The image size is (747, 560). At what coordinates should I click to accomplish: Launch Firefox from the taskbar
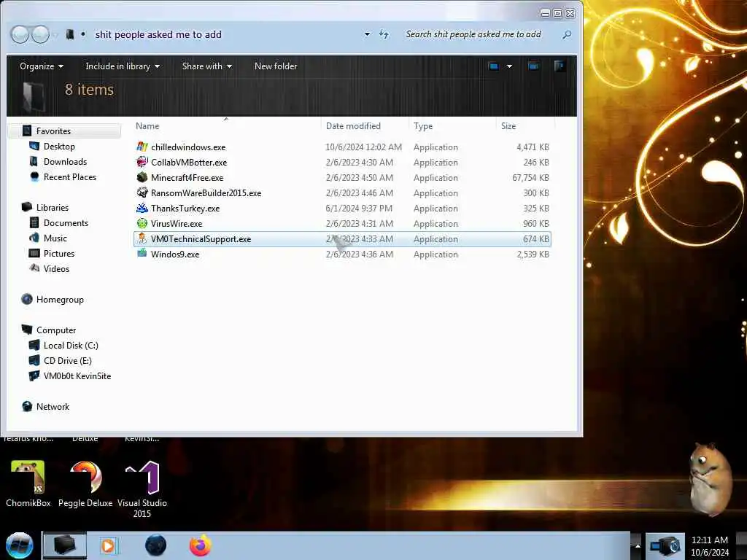tap(201, 545)
